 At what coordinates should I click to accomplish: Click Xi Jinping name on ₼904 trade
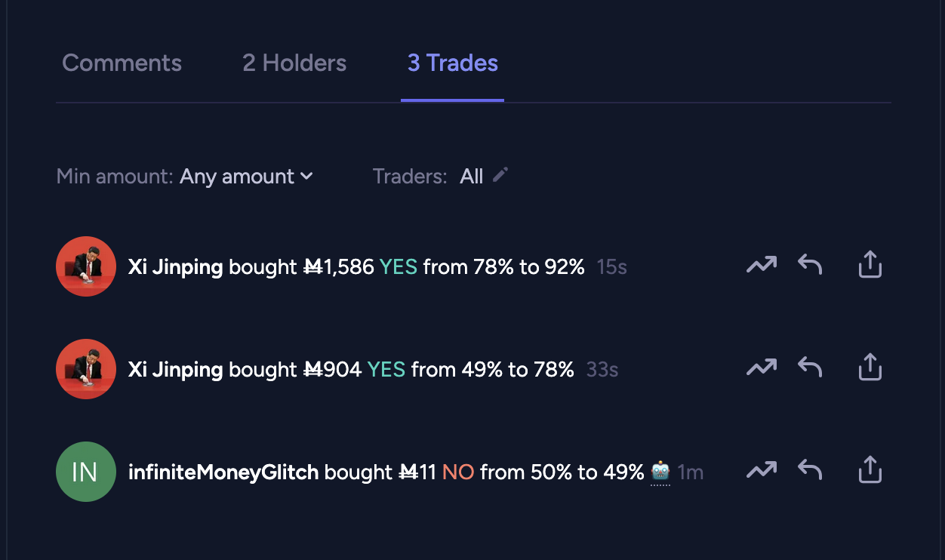click(x=175, y=370)
